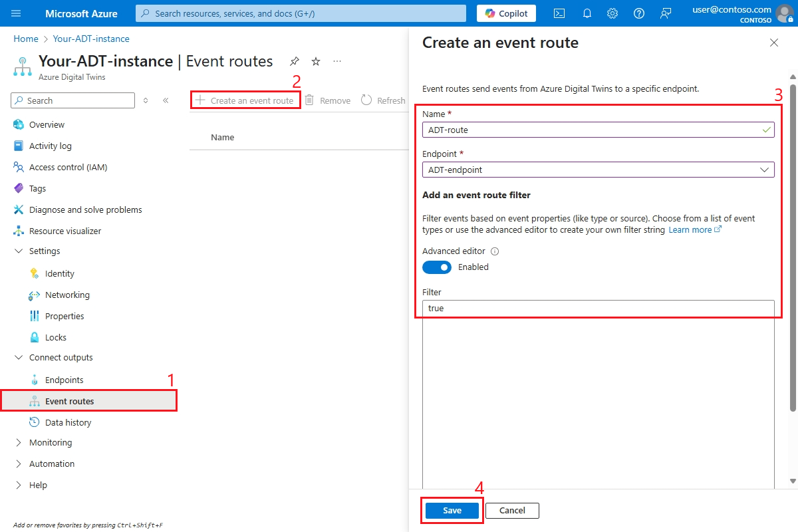Open portal settings gear icon

point(612,13)
